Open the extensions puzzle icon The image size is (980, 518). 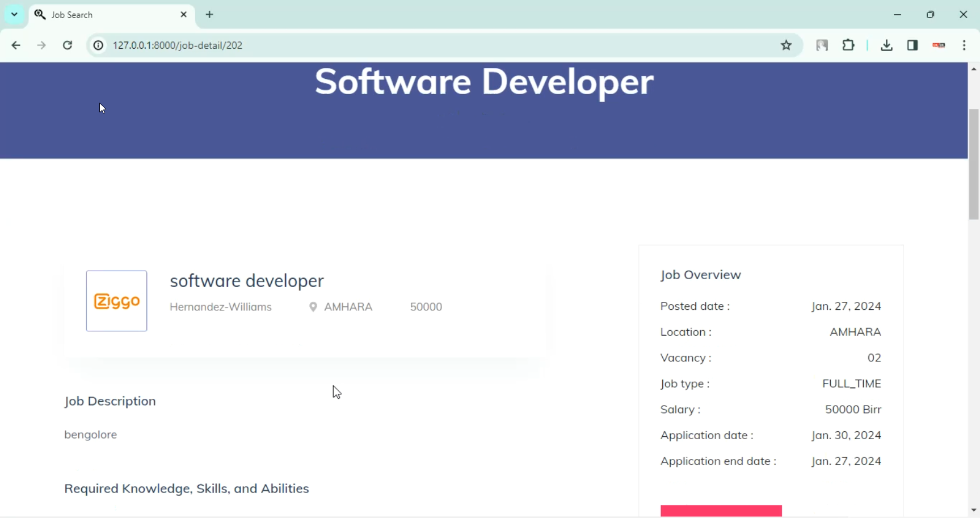(x=848, y=45)
